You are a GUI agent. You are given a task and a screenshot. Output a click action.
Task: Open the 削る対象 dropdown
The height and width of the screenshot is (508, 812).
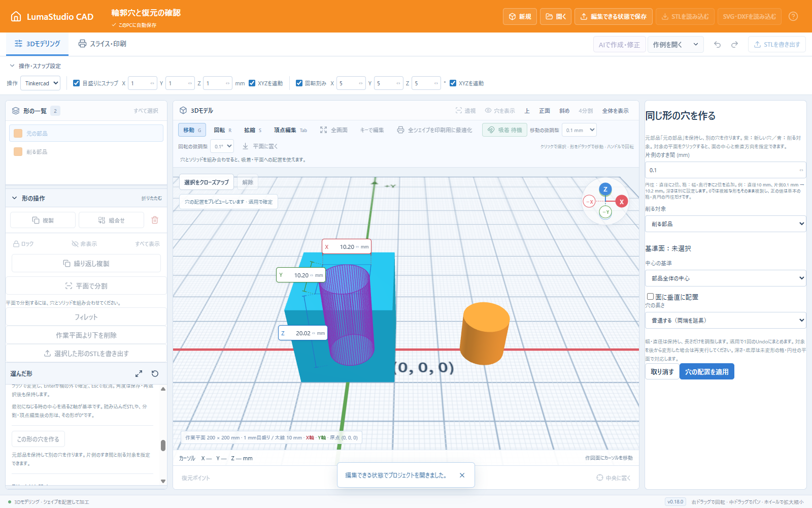pyautogui.click(x=725, y=224)
